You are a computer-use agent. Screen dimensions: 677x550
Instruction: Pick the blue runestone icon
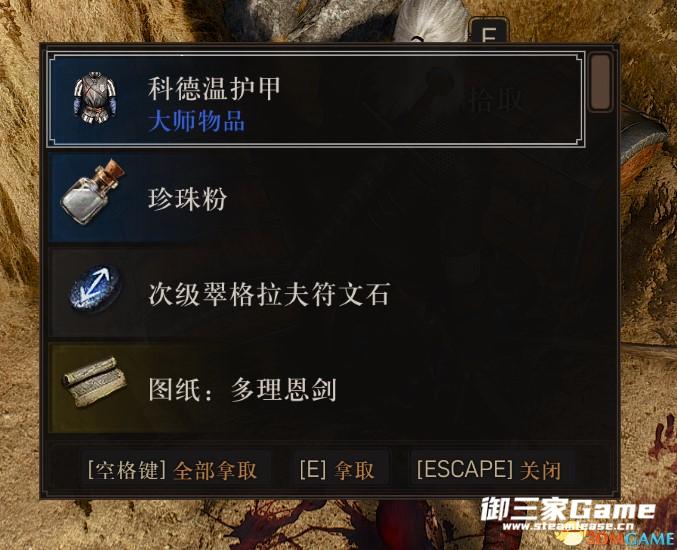(x=95, y=288)
